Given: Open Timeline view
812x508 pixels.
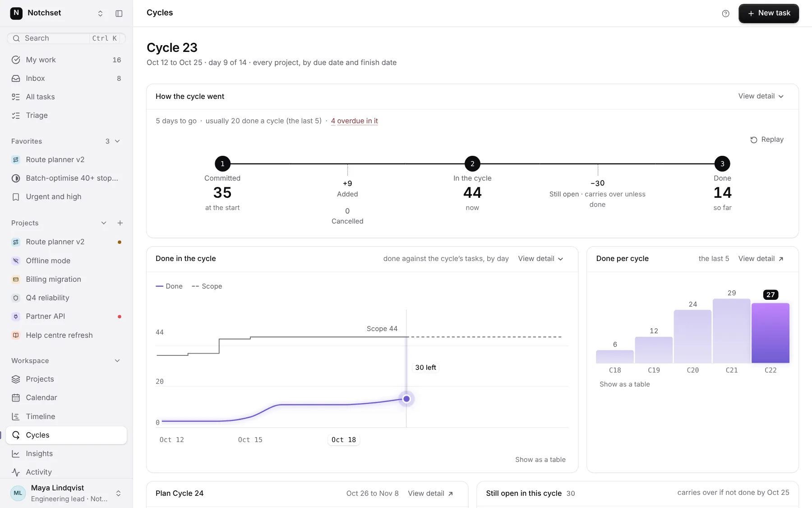Looking at the screenshot, I should (66, 416).
